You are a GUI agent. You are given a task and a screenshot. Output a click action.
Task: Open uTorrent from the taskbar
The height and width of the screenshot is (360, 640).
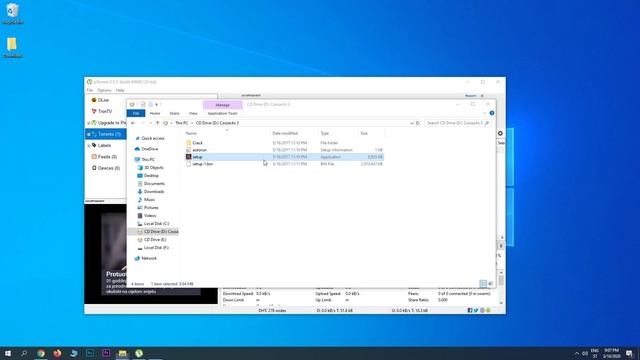[139, 353]
